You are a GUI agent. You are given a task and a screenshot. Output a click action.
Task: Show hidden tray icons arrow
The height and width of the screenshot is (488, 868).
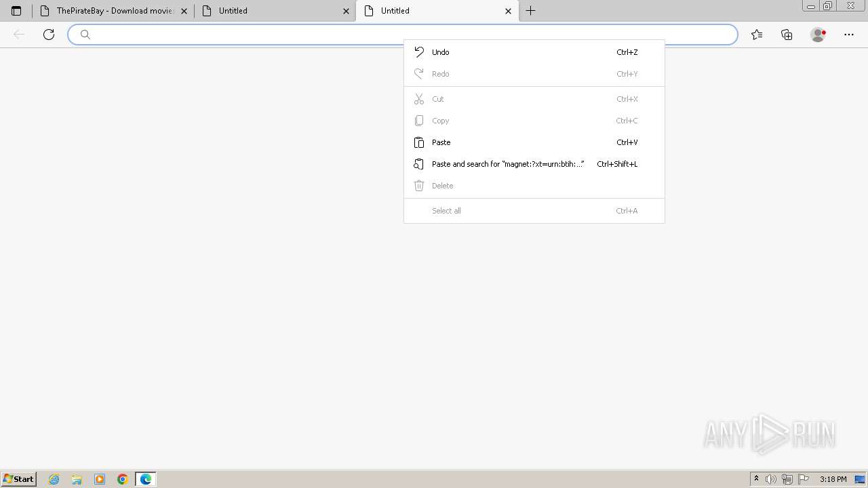pyautogui.click(x=756, y=479)
